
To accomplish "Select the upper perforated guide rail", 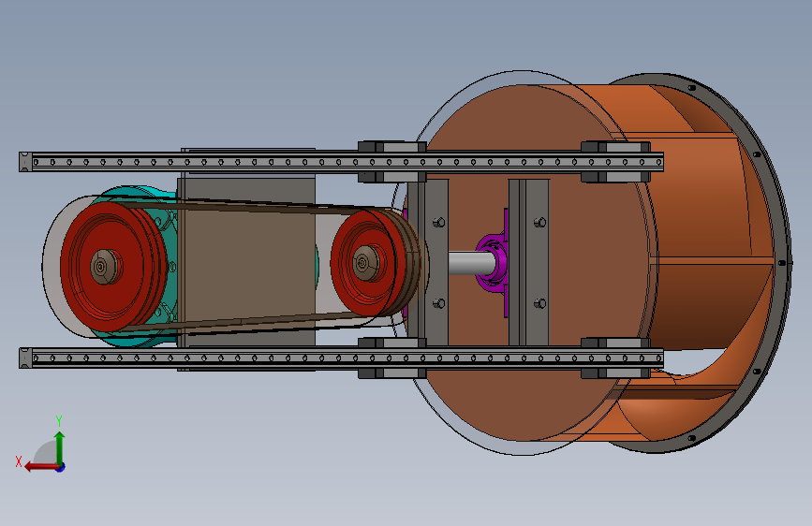I will (341, 162).
